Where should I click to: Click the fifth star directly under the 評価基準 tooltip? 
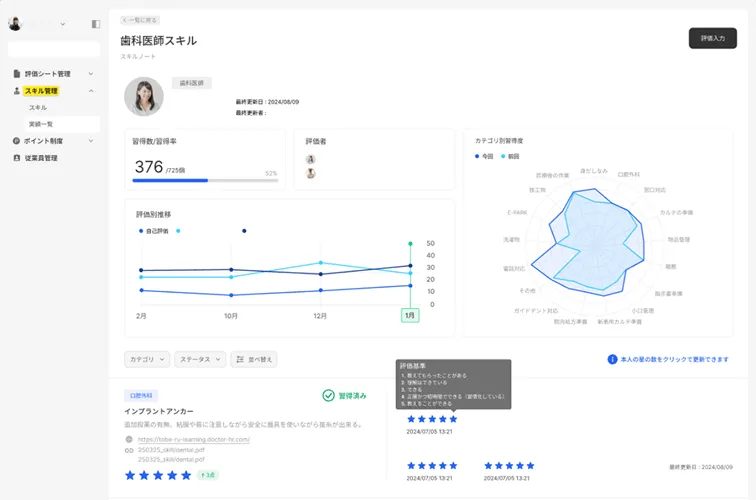click(x=453, y=419)
